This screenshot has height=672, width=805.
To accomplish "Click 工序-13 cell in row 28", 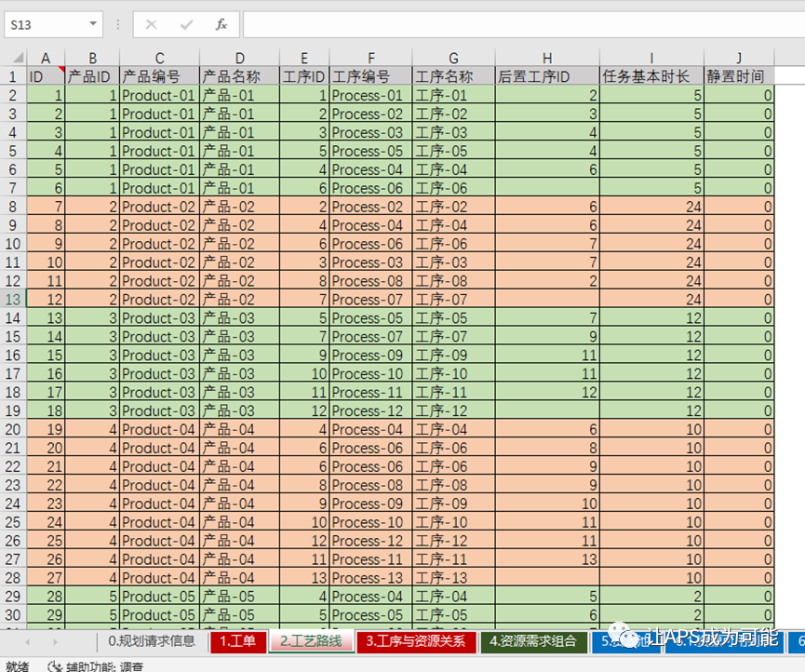I will click(x=454, y=578).
